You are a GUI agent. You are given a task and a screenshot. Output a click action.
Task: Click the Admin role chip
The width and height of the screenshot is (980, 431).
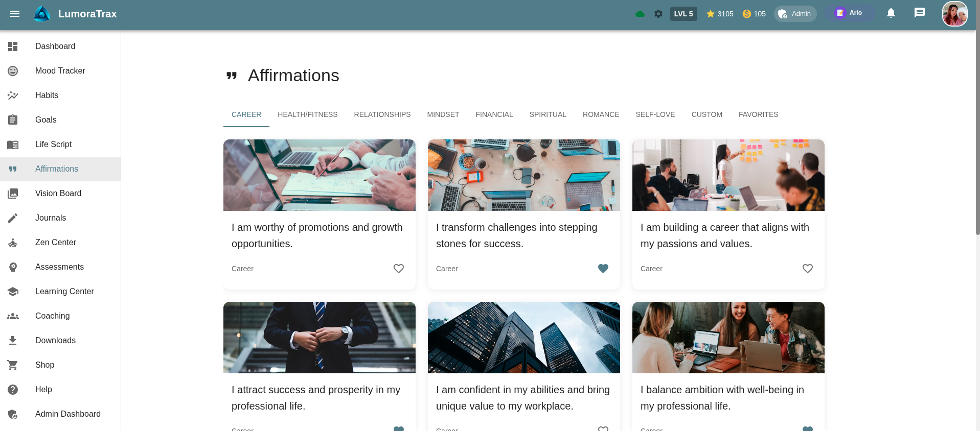795,14
